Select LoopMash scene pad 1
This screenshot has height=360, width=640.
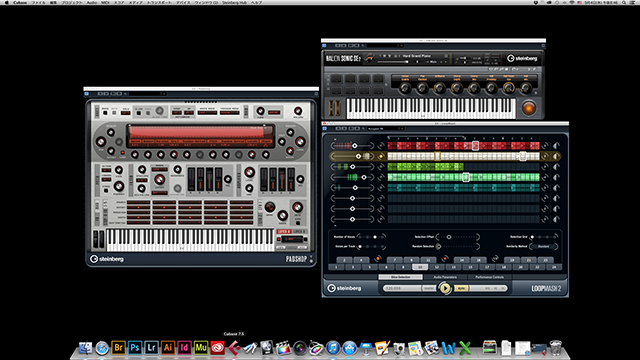336,267
